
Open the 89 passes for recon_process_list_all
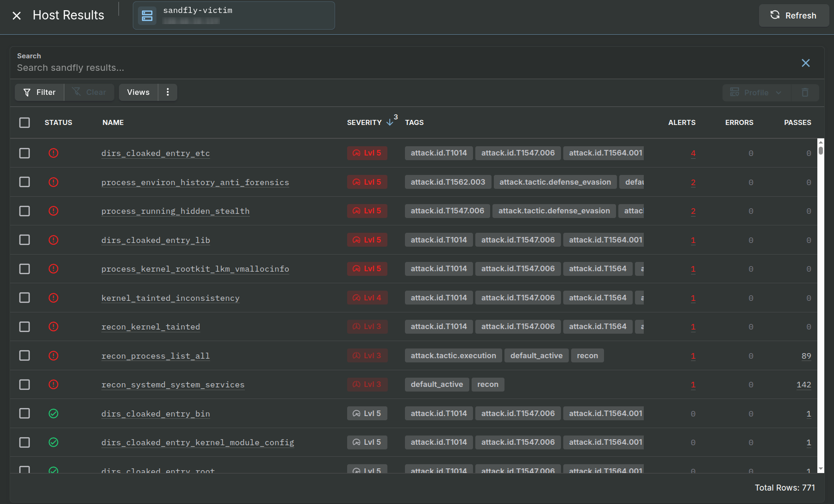(806, 356)
